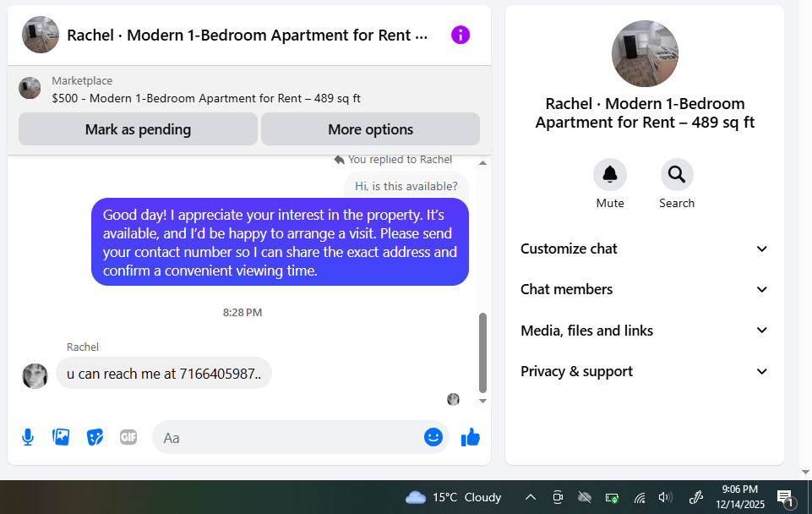This screenshot has width=812, height=514.
Task: Expand Customize chat section
Action: [x=644, y=249]
